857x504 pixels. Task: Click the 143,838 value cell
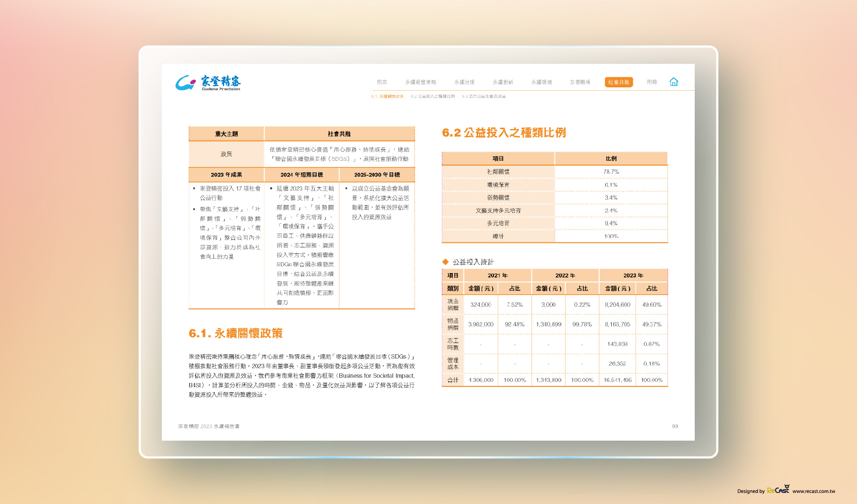pyautogui.click(x=617, y=344)
